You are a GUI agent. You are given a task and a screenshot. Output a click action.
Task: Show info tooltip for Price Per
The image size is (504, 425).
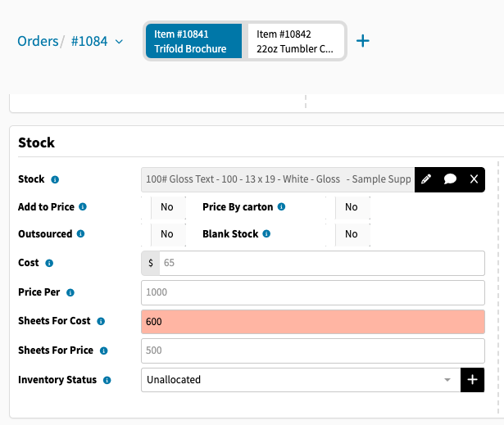[70, 292]
